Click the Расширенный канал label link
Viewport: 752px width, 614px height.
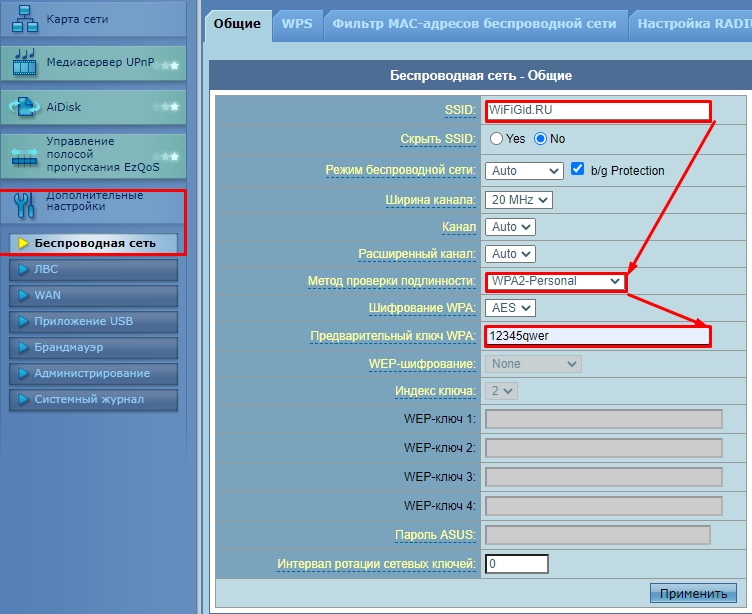coord(417,254)
